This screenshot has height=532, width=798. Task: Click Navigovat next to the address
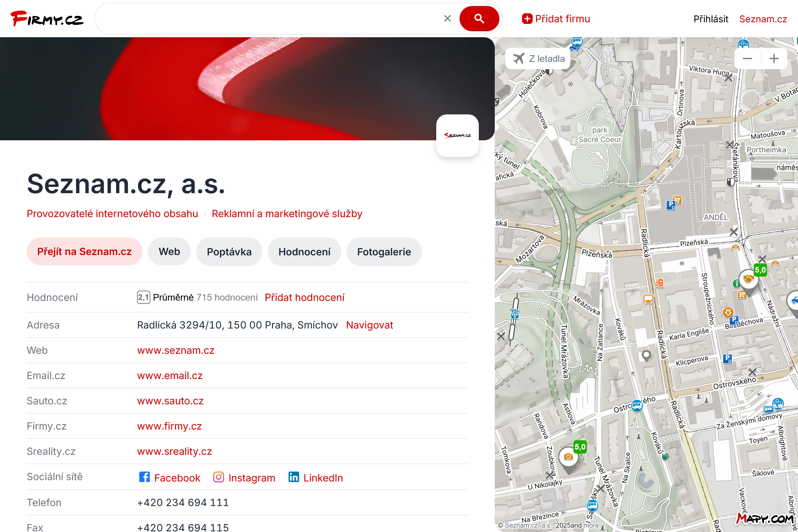pos(369,325)
